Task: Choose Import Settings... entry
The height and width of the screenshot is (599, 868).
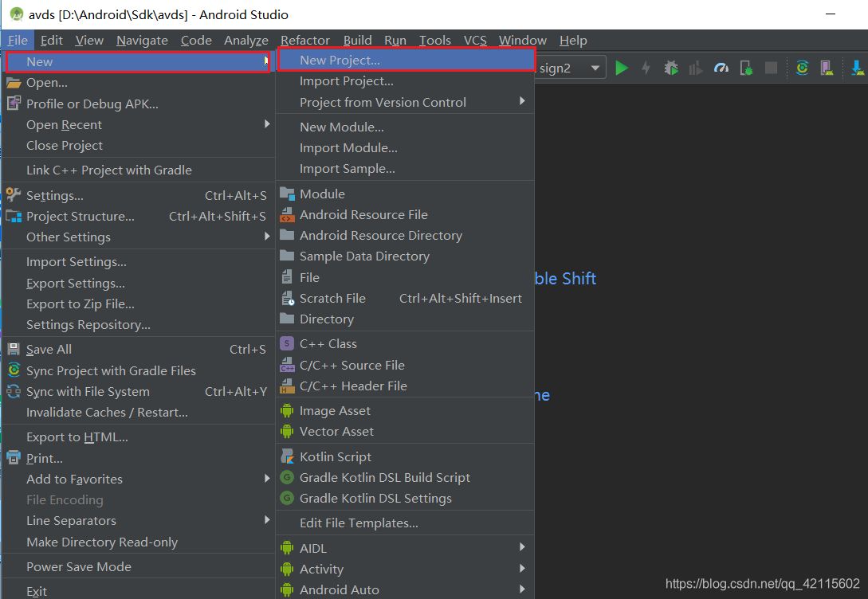Action: 139,262
